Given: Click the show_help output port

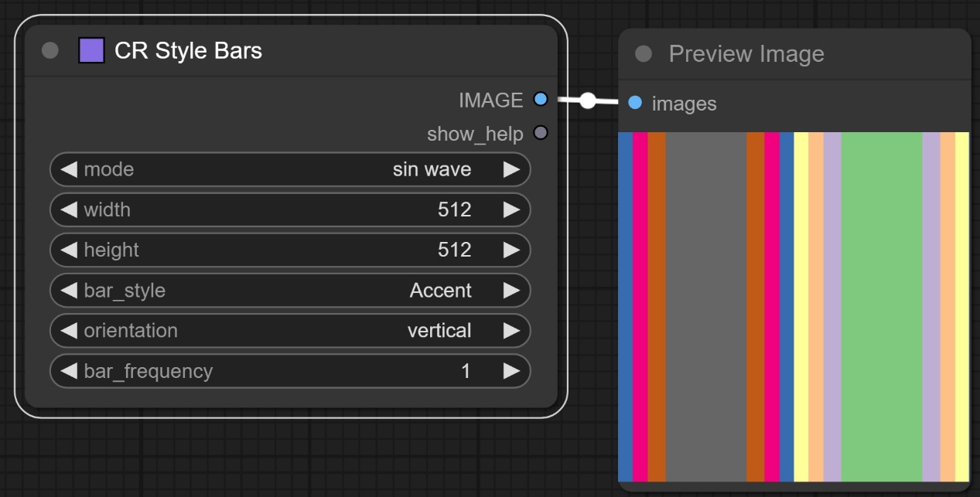Looking at the screenshot, I should tap(541, 133).
